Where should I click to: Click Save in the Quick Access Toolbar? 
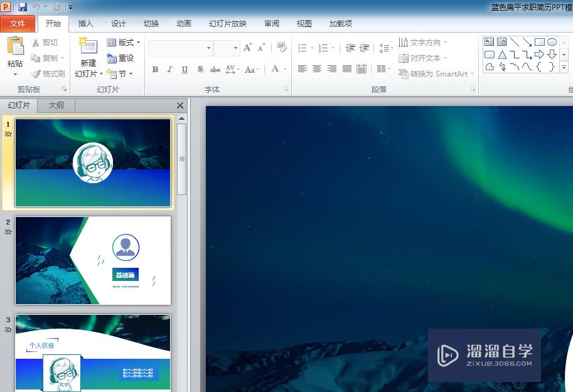(x=22, y=6)
